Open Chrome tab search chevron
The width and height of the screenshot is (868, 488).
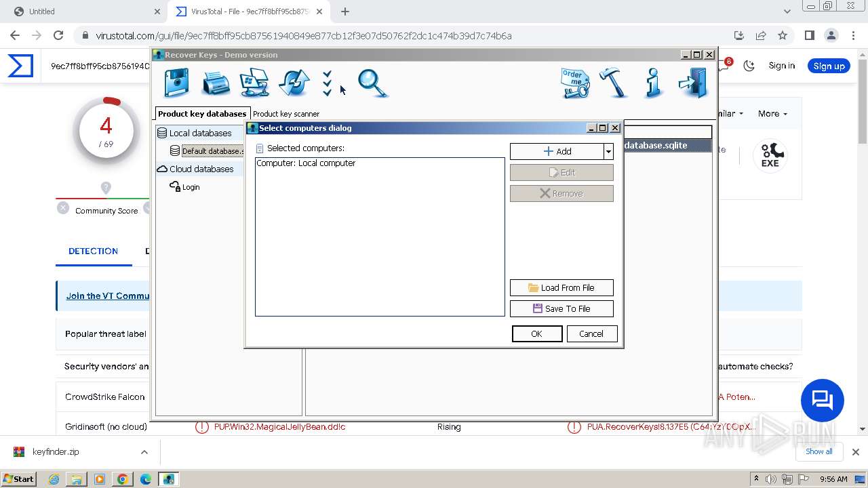click(x=787, y=12)
